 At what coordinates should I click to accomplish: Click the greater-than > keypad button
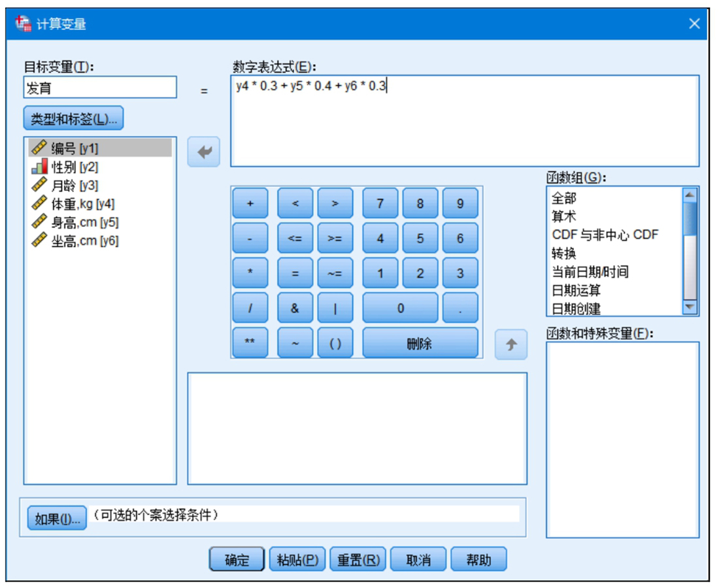tap(335, 203)
